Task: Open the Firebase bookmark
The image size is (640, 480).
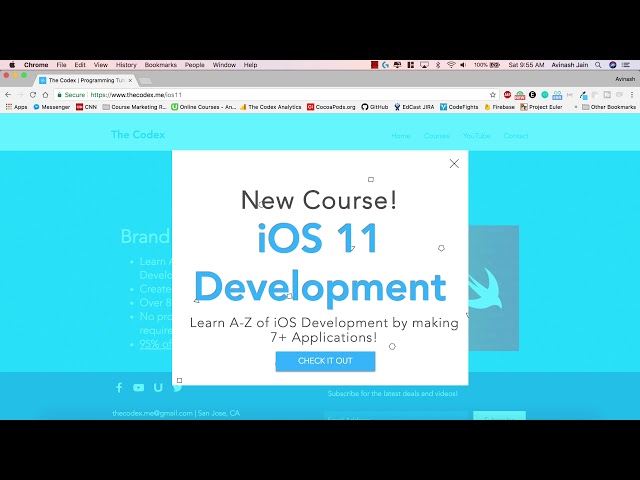Action: tap(499, 107)
